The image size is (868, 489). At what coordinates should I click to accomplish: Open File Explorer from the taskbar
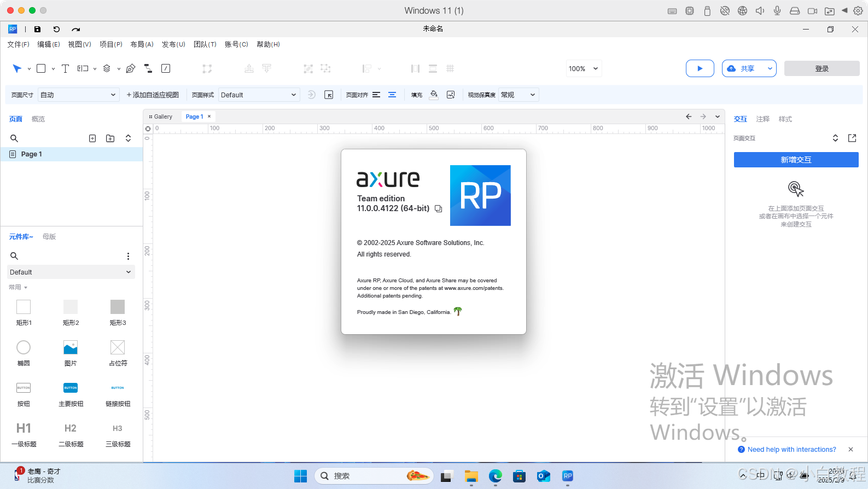point(471,476)
